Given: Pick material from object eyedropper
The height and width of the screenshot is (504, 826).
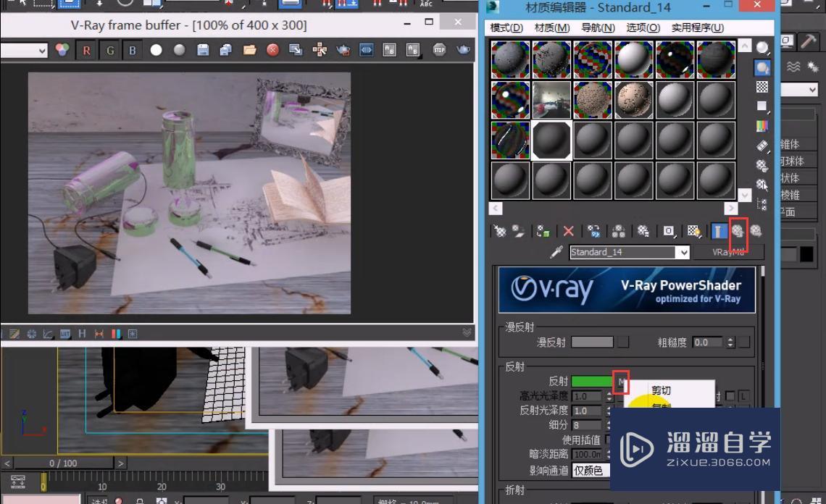Looking at the screenshot, I should point(556,252).
